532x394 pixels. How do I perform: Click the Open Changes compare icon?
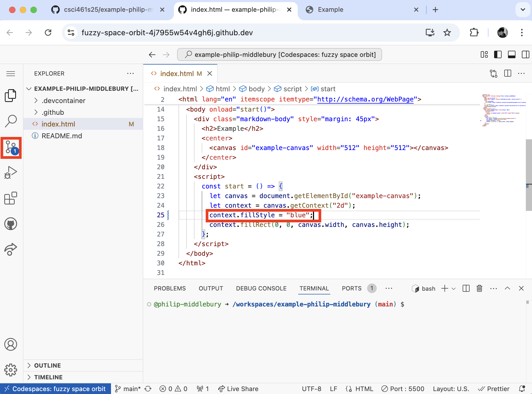[494, 73]
